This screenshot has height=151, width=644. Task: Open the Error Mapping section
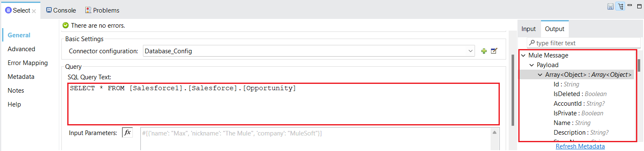[x=28, y=63]
